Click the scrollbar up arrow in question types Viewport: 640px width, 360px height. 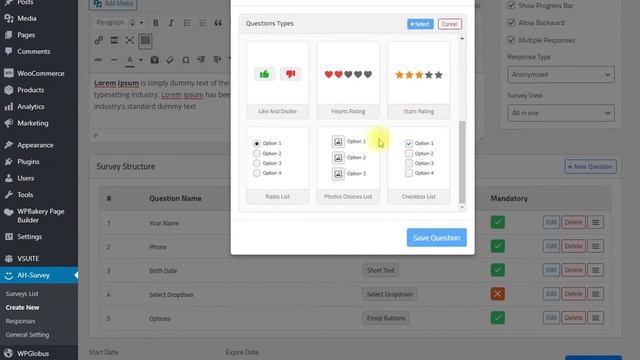coord(462,38)
